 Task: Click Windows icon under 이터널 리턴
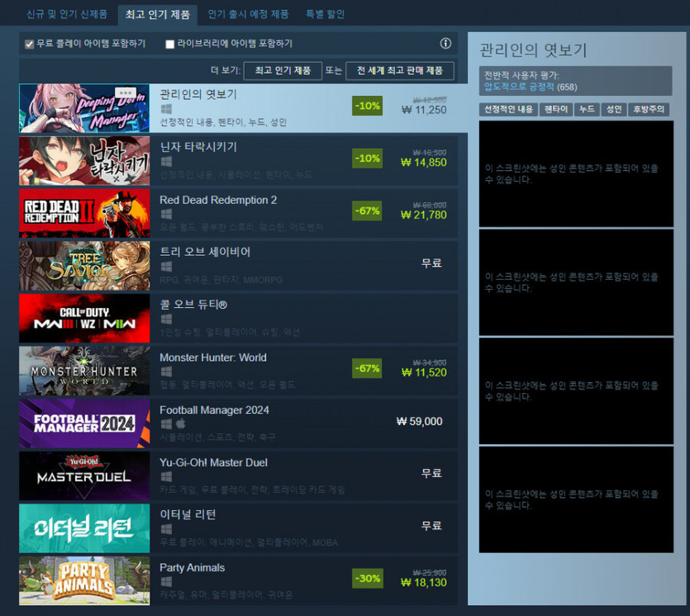point(166,528)
